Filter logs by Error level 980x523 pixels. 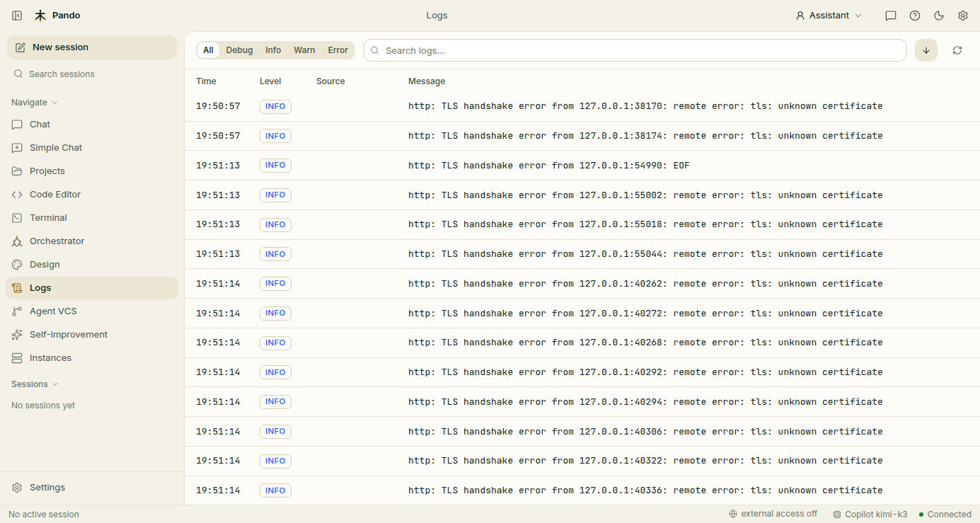338,50
